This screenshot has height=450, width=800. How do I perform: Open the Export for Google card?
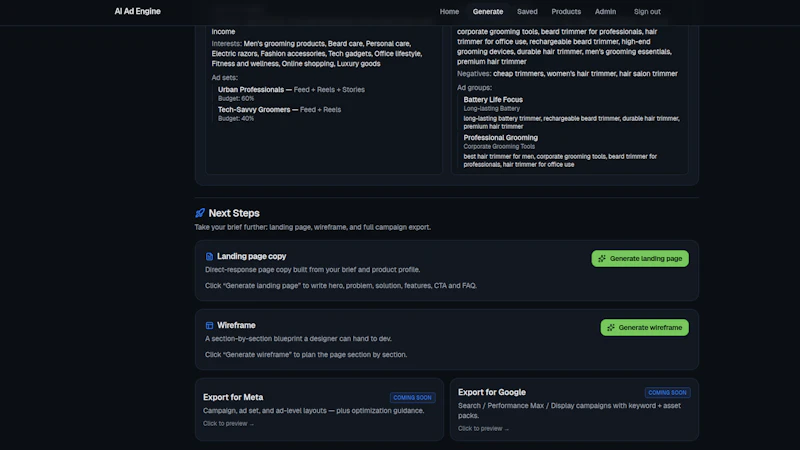574,409
